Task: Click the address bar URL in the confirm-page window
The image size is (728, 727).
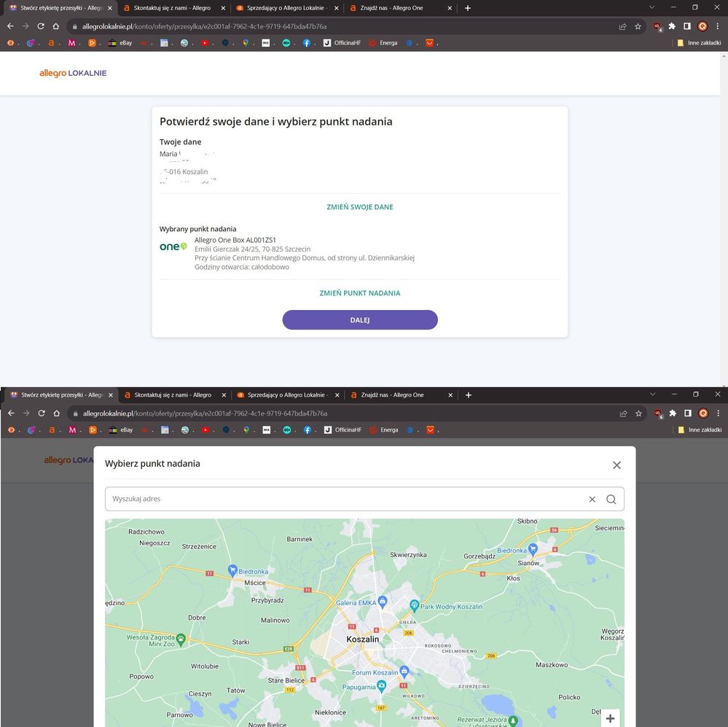Action: [x=204, y=26]
